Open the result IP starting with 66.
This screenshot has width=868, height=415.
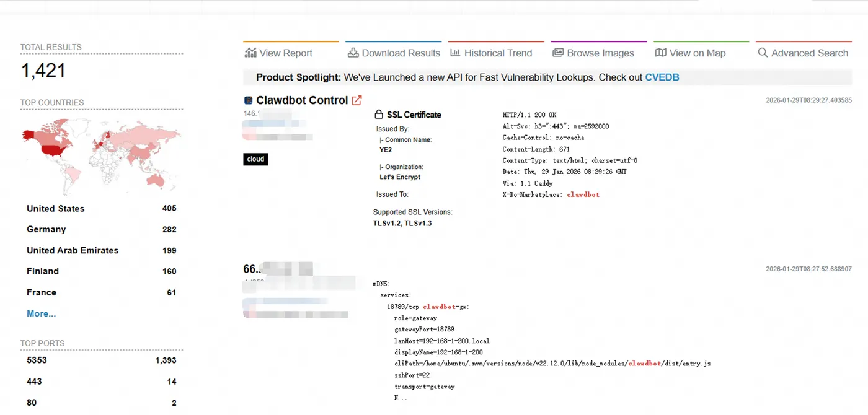(x=278, y=269)
